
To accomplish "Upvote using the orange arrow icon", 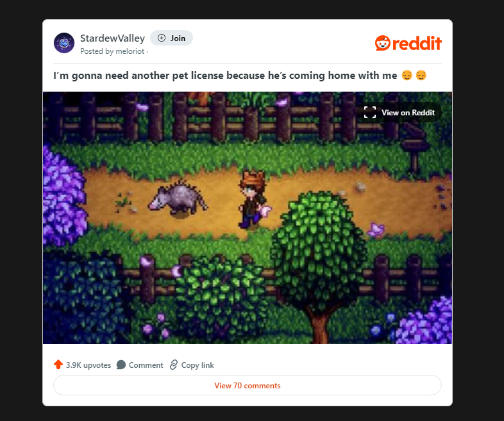I will point(58,365).
